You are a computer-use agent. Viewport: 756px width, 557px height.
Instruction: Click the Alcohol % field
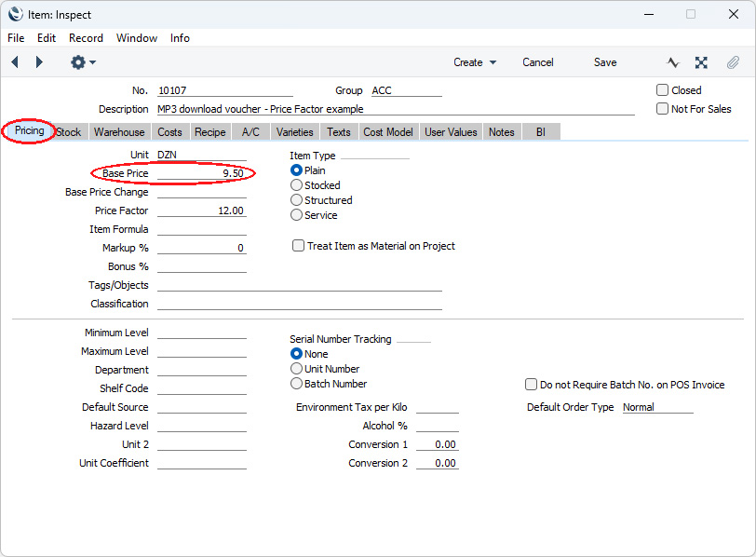pyautogui.click(x=438, y=426)
